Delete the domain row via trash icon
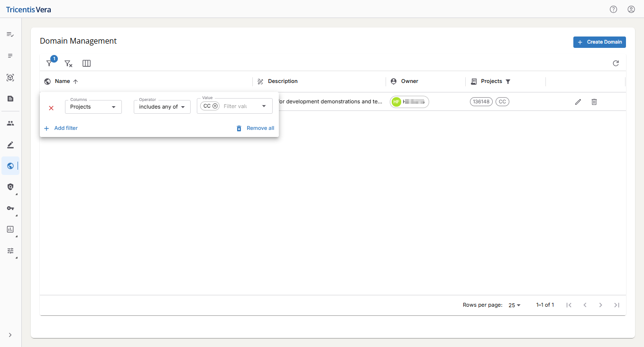Viewport: 644px width, 347px height. pos(594,102)
